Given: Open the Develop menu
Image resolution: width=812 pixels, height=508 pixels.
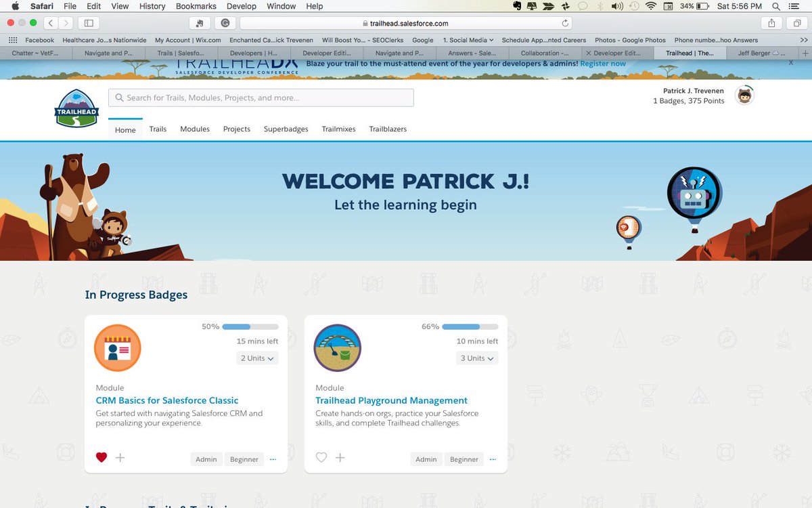Looking at the screenshot, I should 241,6.
